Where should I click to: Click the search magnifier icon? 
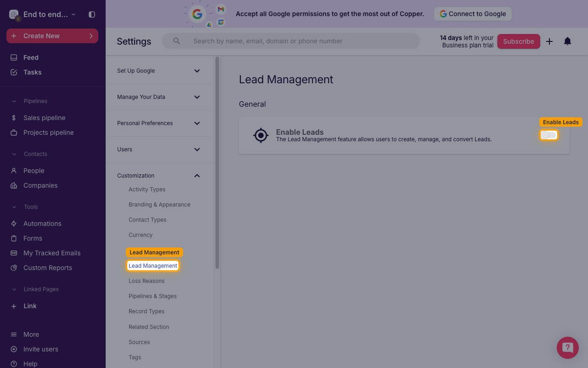click(x=176, y=41)
